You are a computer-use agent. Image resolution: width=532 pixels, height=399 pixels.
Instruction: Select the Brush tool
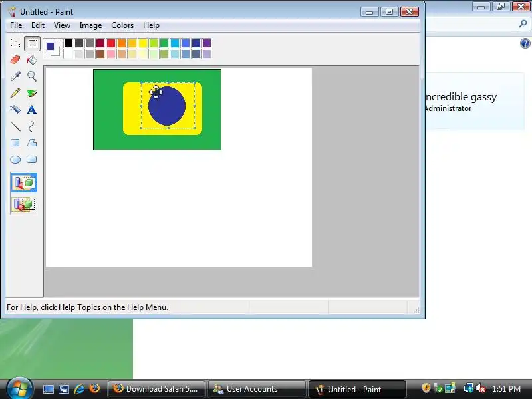(x=31, y=93)
